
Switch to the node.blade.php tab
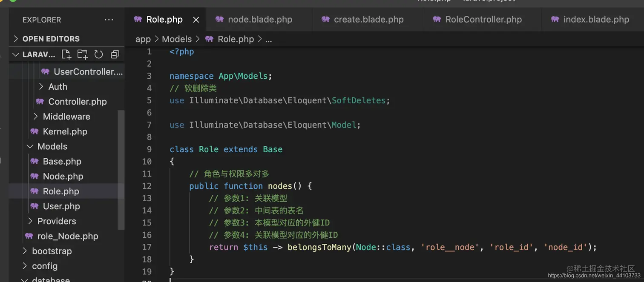(x=259, y=20)
